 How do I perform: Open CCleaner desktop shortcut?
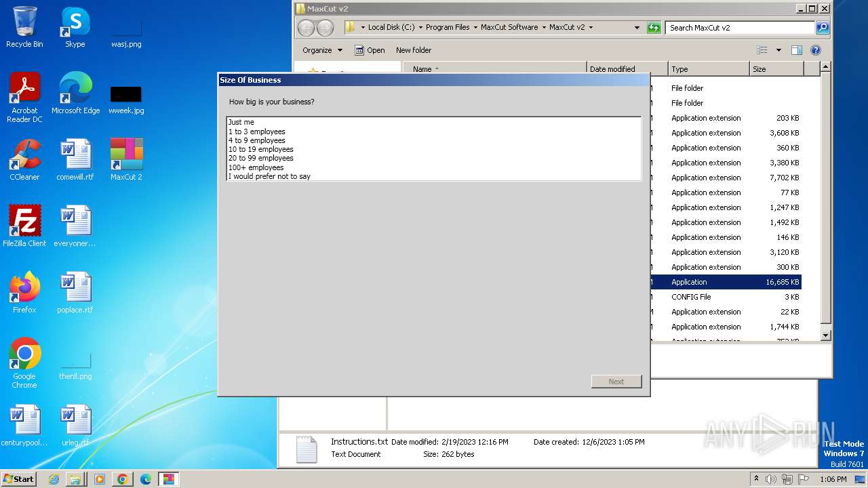[x=24, y=160]
